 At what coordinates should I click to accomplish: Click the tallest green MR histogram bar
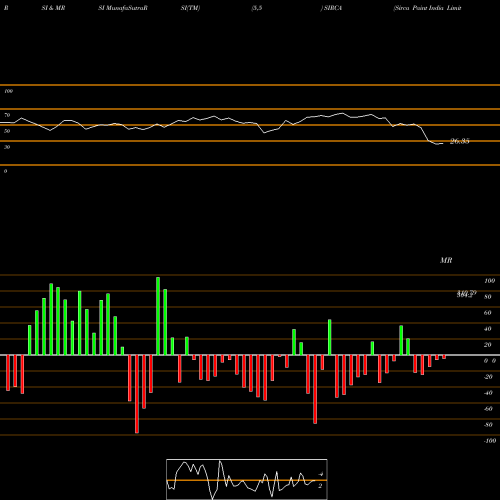(158, 316)
